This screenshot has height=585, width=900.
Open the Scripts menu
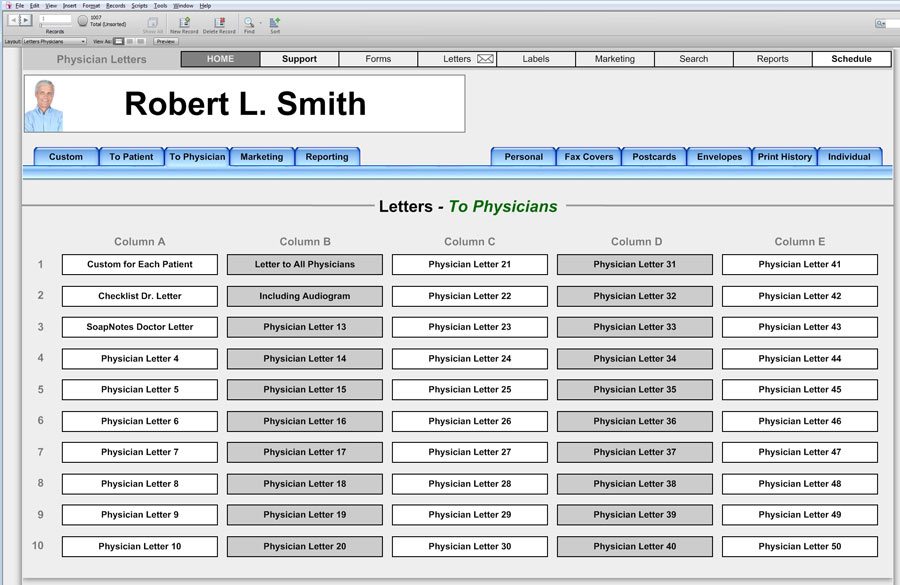pos(139,5)
